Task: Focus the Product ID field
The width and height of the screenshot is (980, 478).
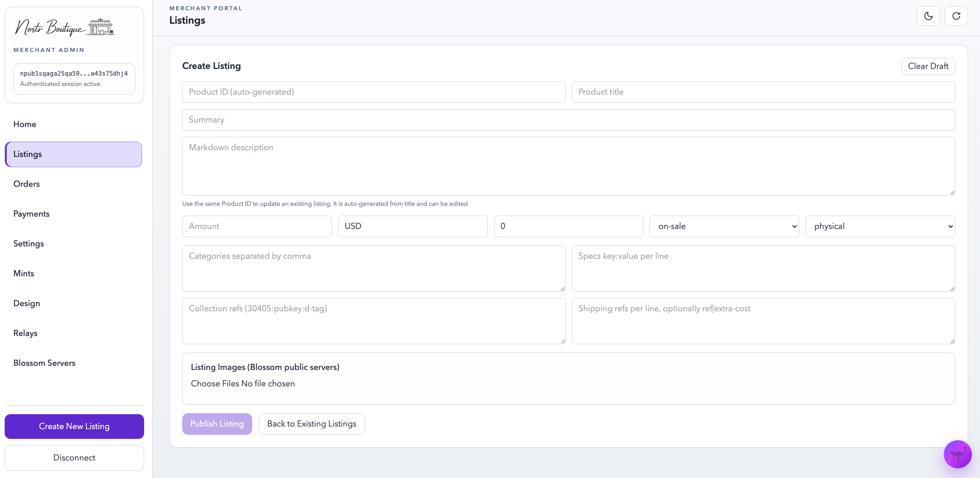Action: click(374, 92)
